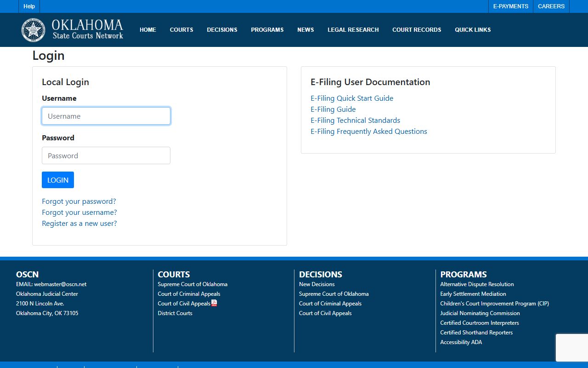Open E-Filing Technical Standards link
This screenshot has width=588, height=368.
point(355,121)
